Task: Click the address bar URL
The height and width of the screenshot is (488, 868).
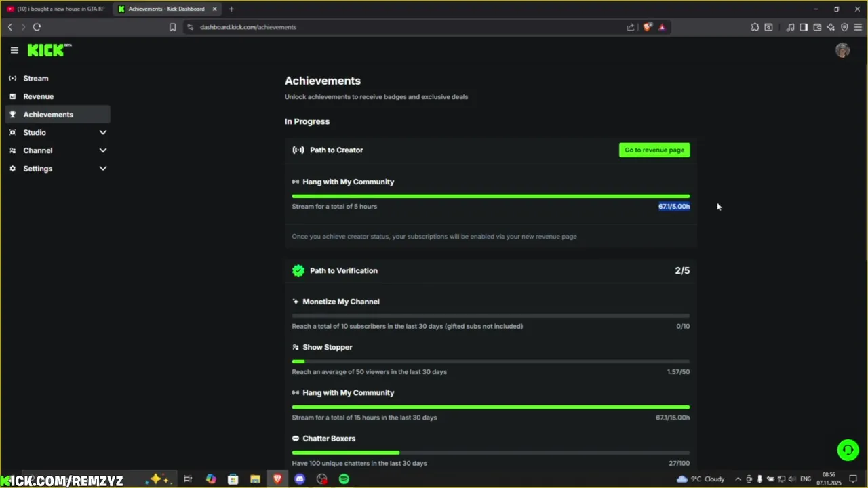Action: pyautogui.click(x=248, y=27)
